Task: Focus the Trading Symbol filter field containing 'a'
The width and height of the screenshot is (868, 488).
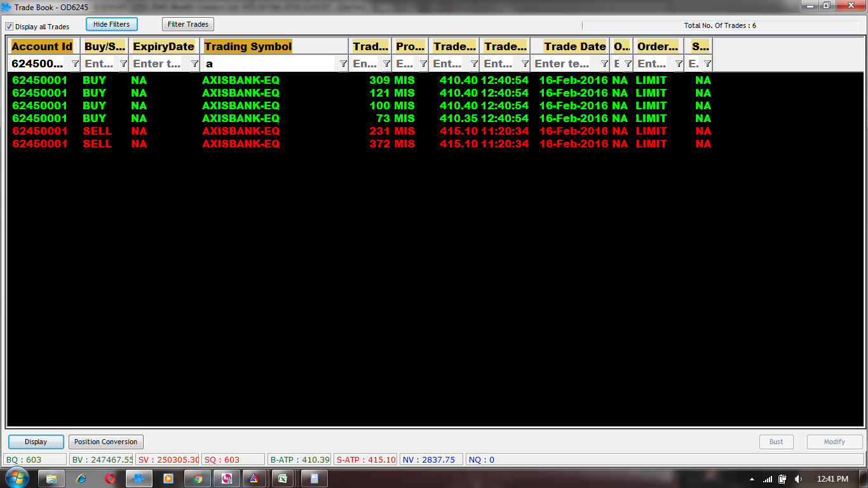Action: tap(268, 64)
